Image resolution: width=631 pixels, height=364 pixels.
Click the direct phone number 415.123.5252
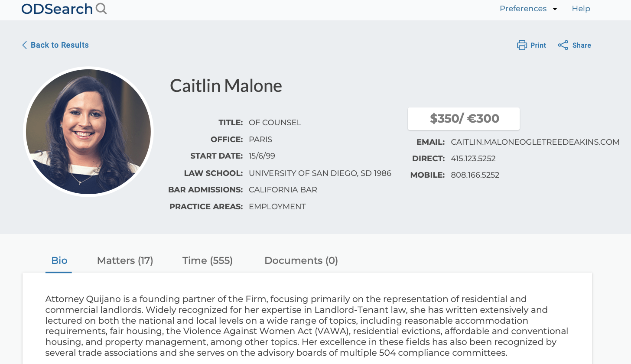click(473, 159)
